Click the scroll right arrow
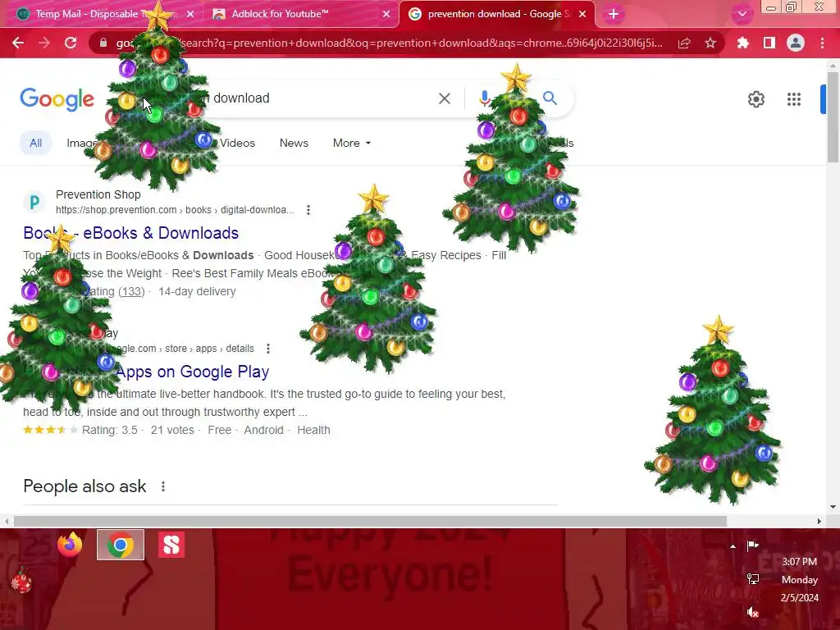 click(x=819, y=521)
